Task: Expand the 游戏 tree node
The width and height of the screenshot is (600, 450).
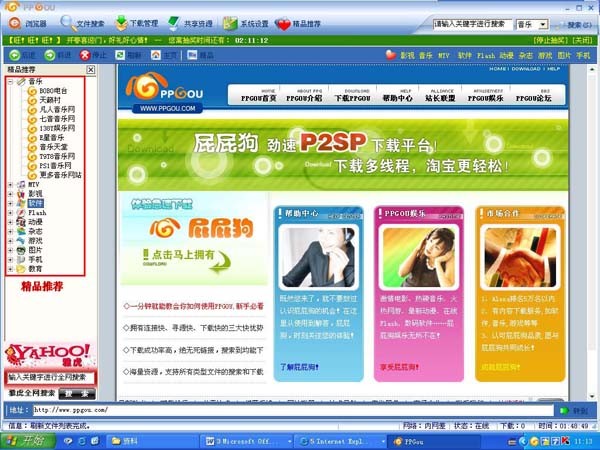Action: tap(11, 241)
